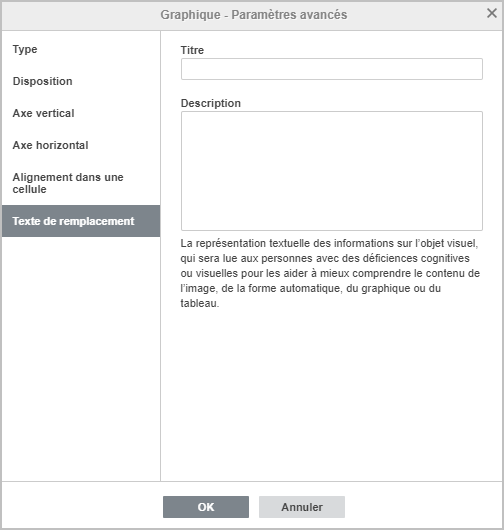Go to the Axe horizontal section
The width and height of the screenshot is (504, 530).
pos(81,145)
